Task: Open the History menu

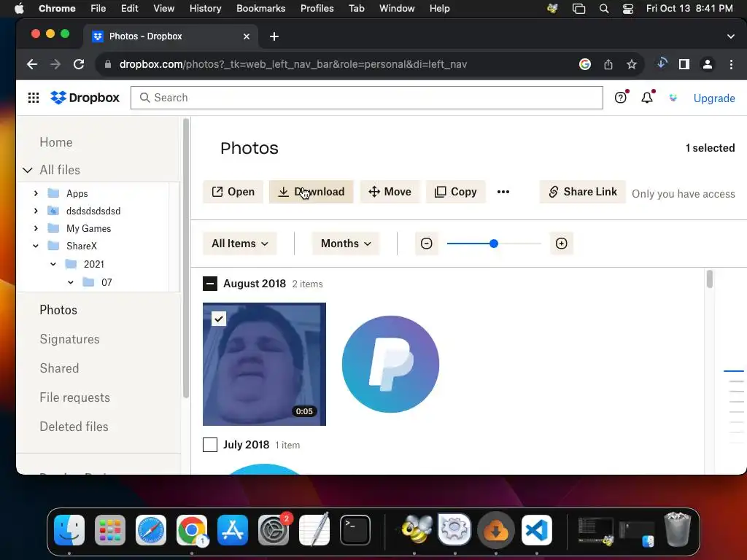Action: coord(205,9)
